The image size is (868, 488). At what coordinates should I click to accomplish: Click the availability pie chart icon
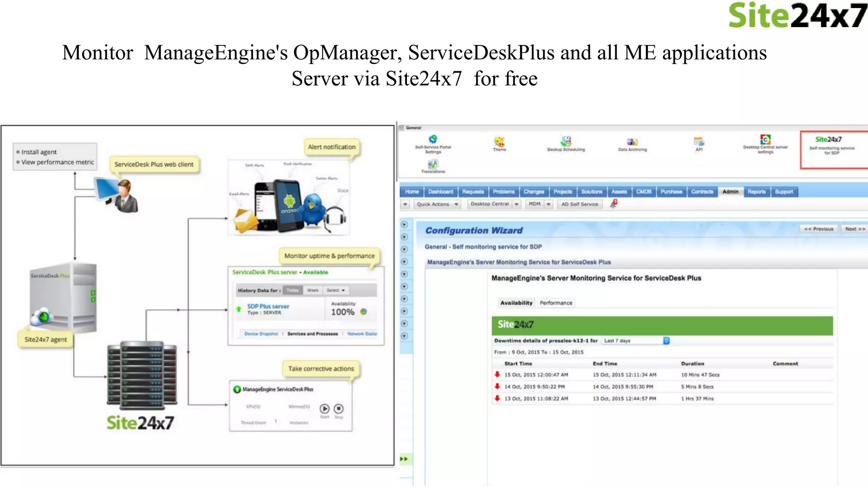coord(363,312)
